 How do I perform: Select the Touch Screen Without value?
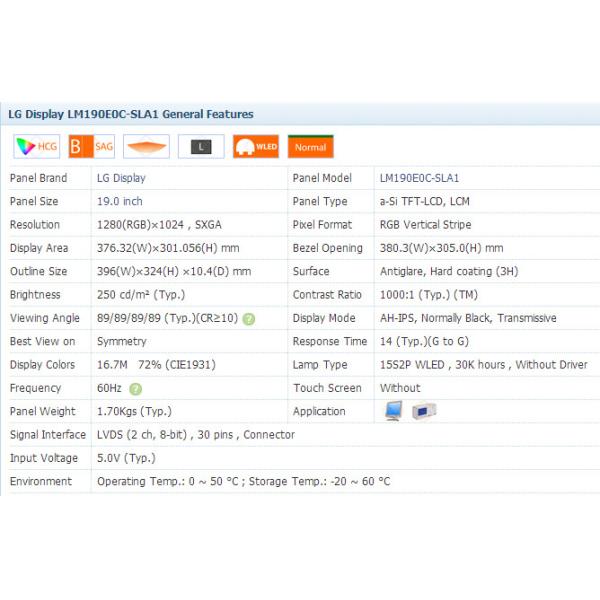[x=400, y=388]
